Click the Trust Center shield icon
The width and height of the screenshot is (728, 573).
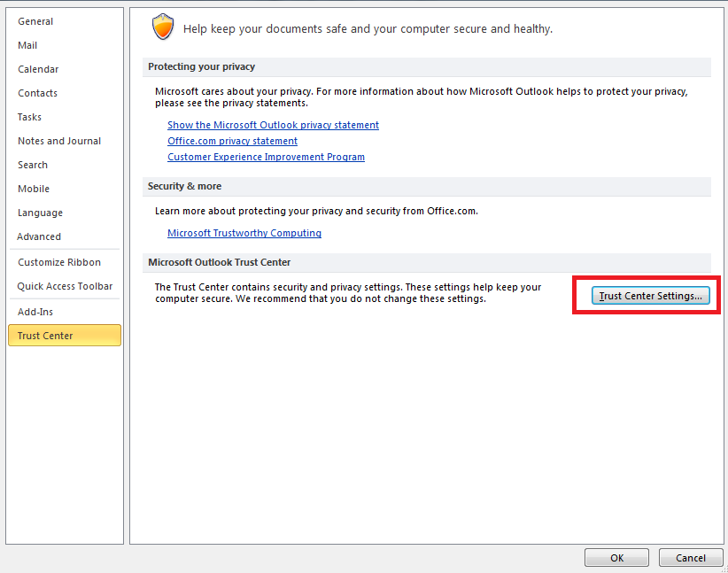point(163,27)
